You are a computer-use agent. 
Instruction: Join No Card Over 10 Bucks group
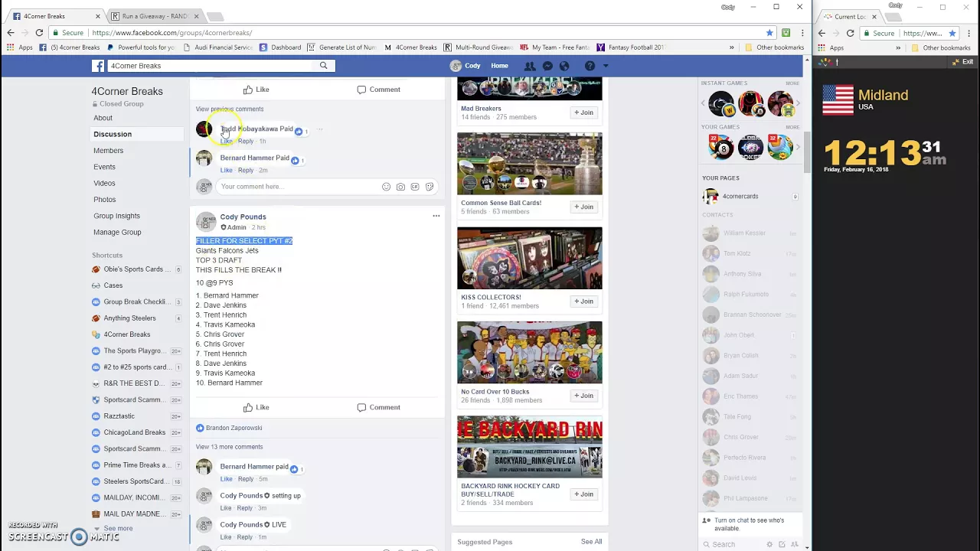click(x=583, y=396)
